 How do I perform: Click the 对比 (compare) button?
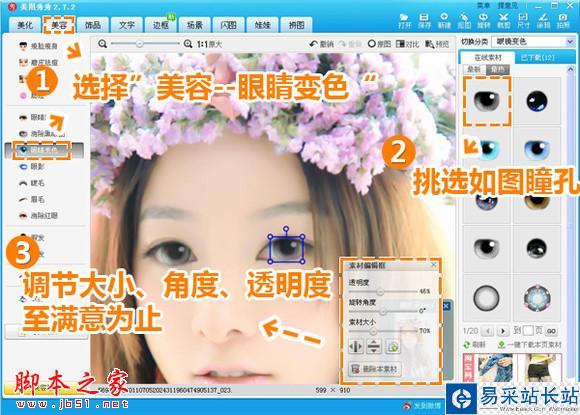[x=407, y=44]
